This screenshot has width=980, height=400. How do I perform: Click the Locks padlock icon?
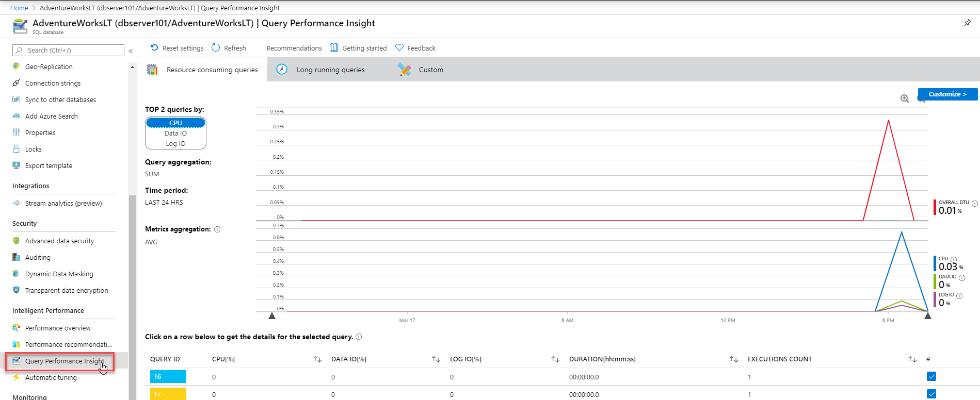(17, 149)
